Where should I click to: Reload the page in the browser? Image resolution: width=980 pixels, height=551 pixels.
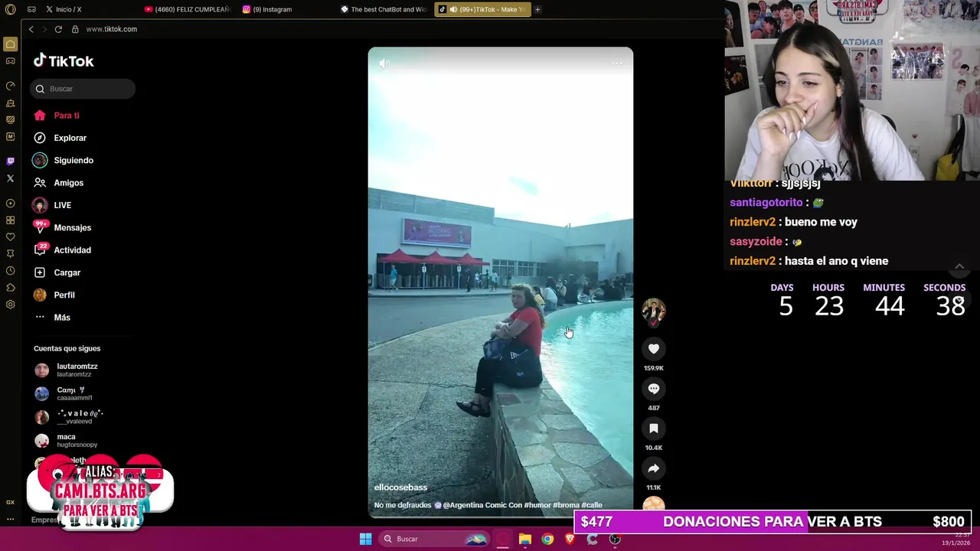click(58, 29)
